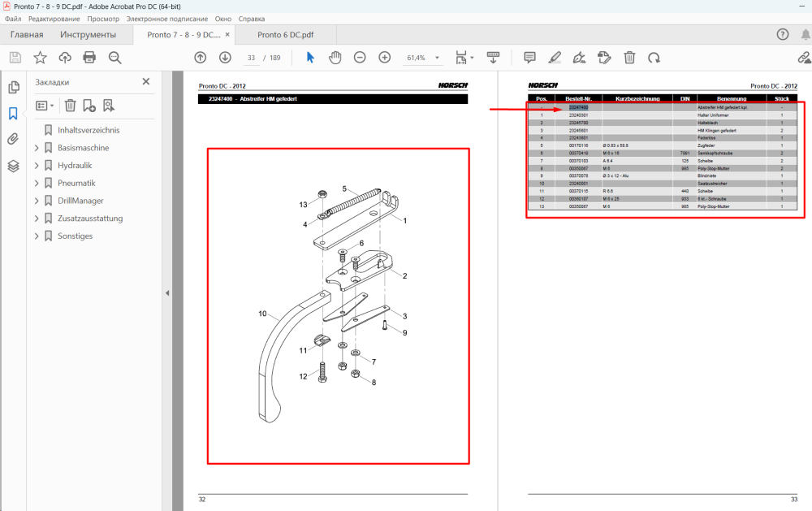The height and width of the screenshot is (511, 812).
Task: Go to next page arrow
Action: (225, 58)
